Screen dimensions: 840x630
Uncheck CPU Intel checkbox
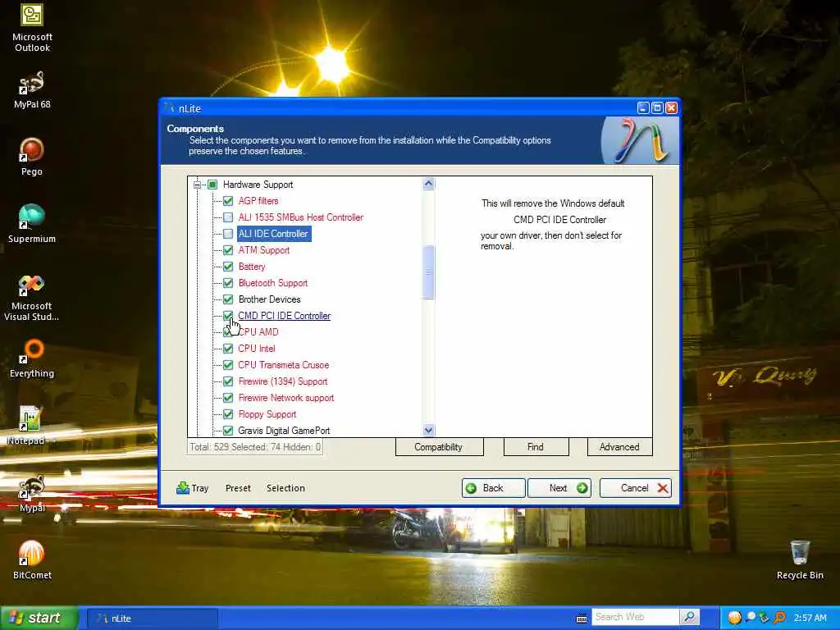coord(228,349)
